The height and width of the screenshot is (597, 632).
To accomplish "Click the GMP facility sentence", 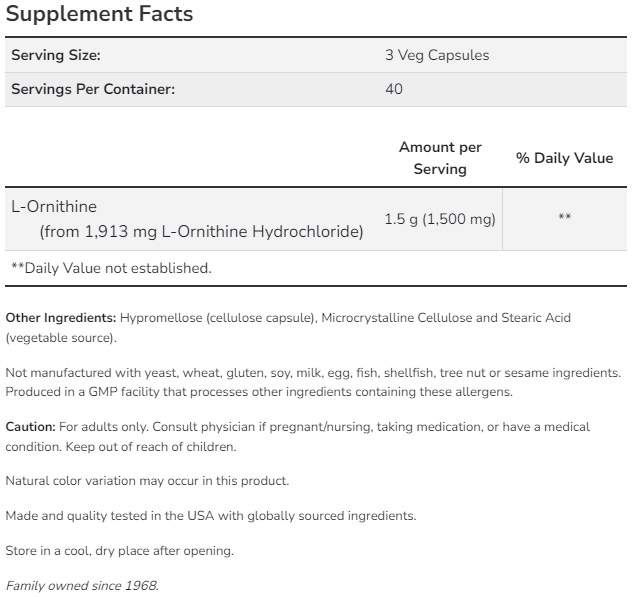I will (x=259, y=392).
